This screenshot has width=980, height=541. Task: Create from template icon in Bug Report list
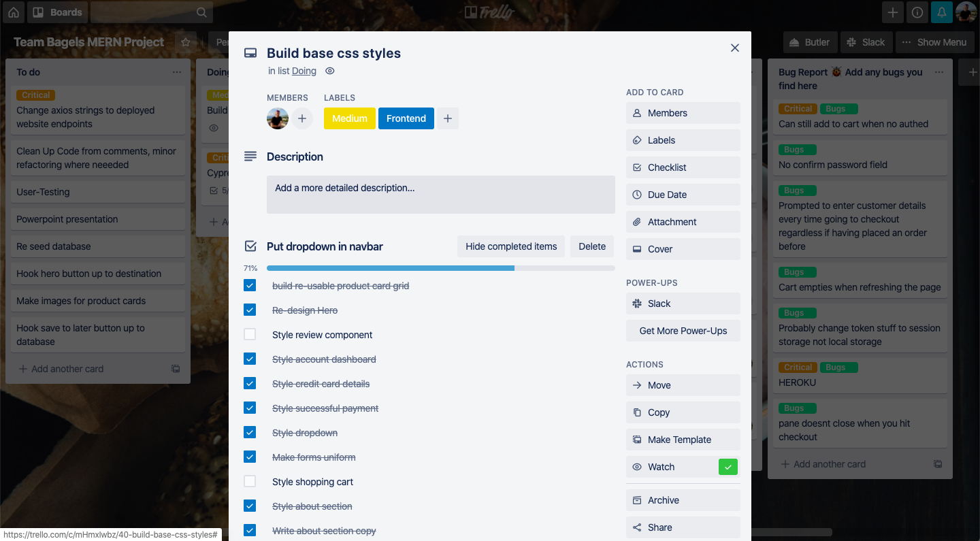(938, 464)
